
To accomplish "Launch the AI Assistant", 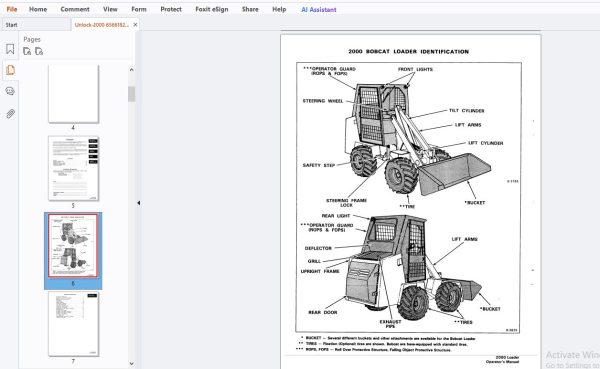I will (x=319, y=10).
